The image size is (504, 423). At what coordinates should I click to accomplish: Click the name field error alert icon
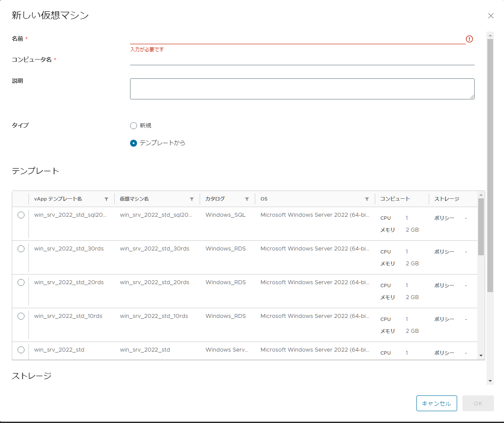coord(469,39)
